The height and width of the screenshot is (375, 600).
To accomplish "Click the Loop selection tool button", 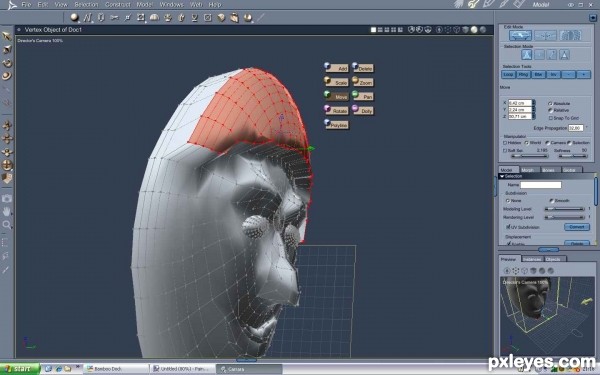I will 508,75.
